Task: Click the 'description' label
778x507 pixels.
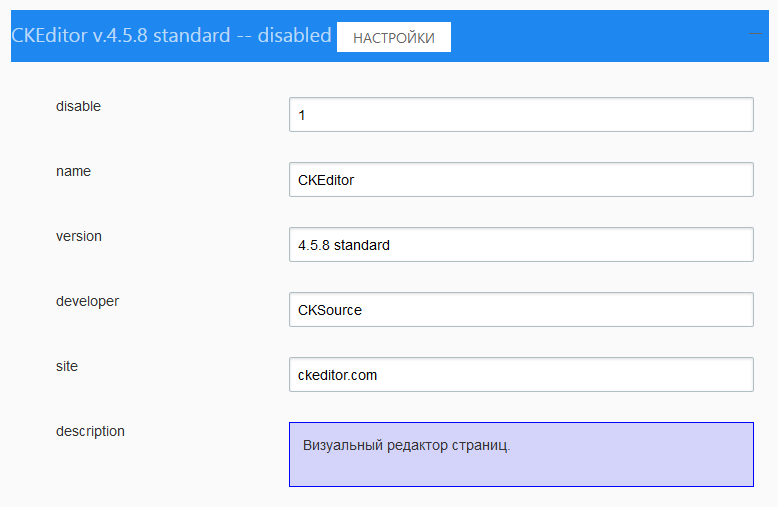Action: coord(90,432)
